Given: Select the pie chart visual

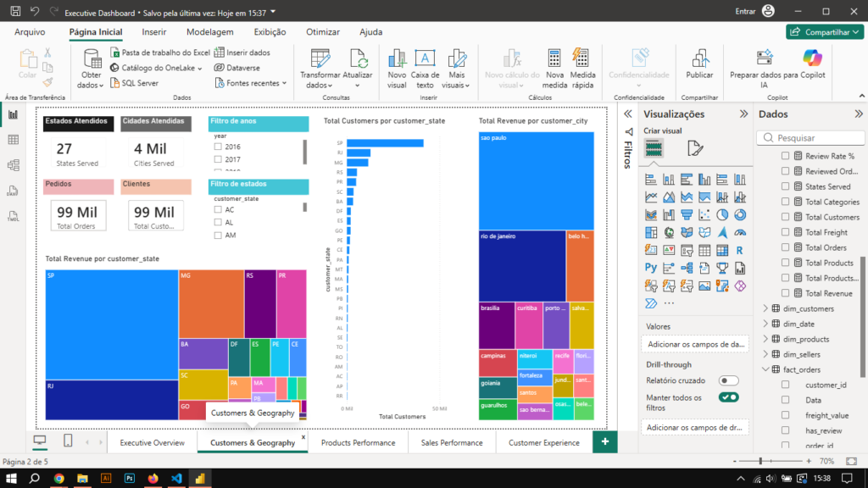Looking at the screenshot, I should 722,214.
